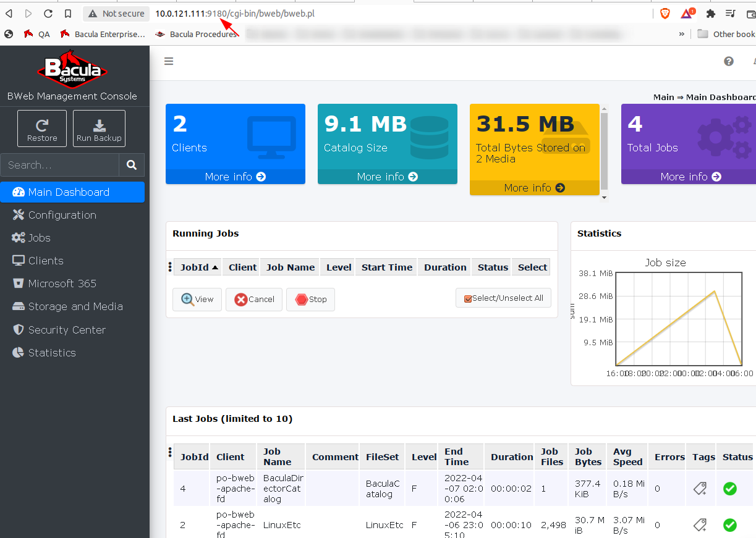
Task: Open Running Jobs column options dots
Action: click(170, 267)
